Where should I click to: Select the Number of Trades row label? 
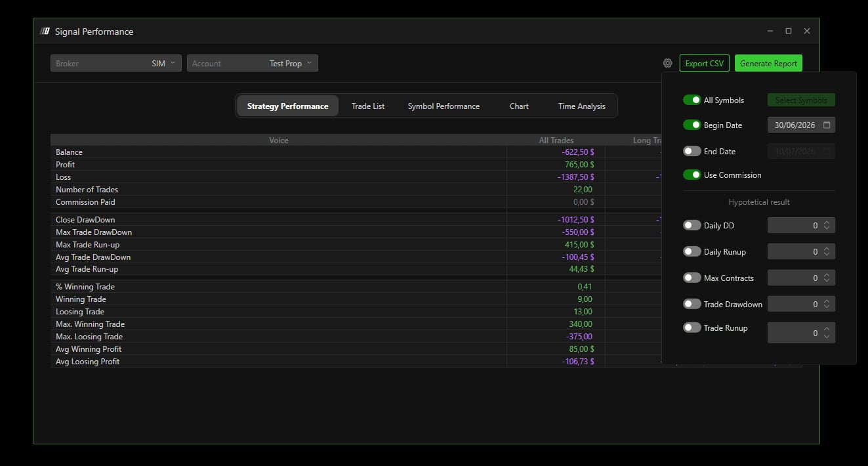(87, 190)
